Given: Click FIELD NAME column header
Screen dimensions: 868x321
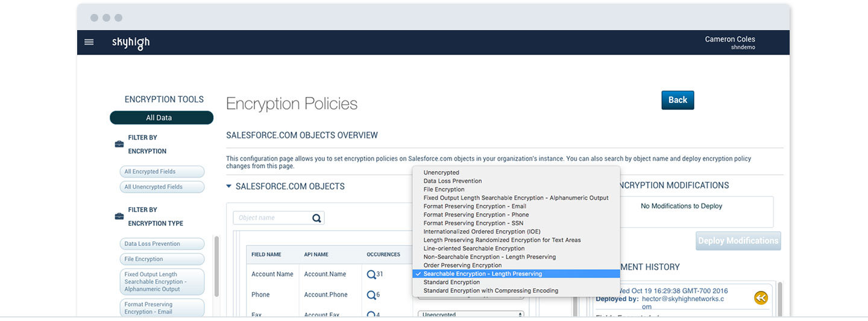Looking at the screenshot, I should point(266,255).
